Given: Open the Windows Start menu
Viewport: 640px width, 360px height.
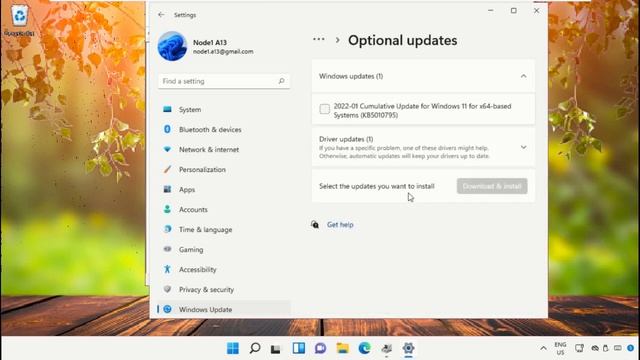Looking at the screenshot, I should tap(233, 348).
